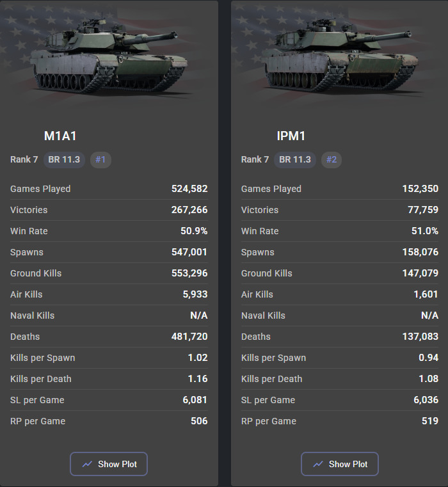
Task: Open the M1A1 tank image
Action: coord(109,56)
